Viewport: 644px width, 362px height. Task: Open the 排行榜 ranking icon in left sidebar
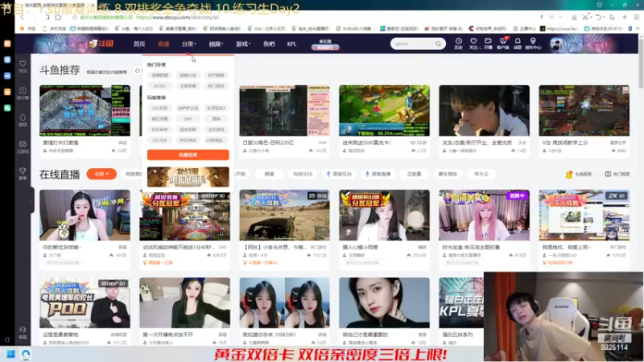coord(23,93)
